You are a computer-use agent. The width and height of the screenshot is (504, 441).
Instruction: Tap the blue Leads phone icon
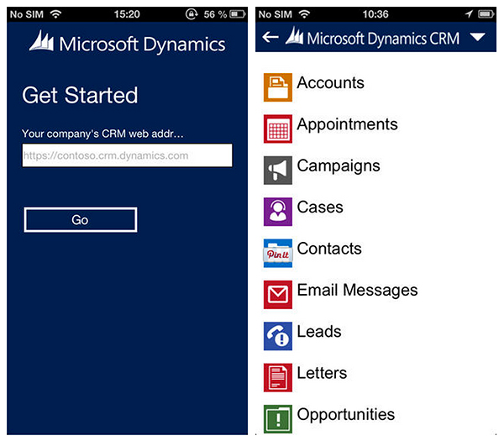(x=277, y=335)
